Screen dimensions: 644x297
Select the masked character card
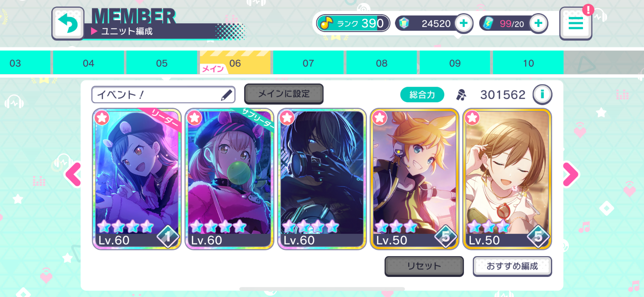click(322, 179)
